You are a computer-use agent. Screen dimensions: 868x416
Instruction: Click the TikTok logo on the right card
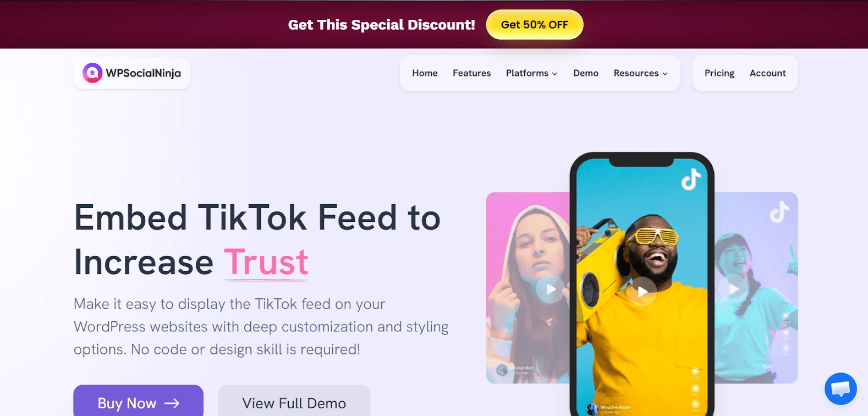pos(779,212)
